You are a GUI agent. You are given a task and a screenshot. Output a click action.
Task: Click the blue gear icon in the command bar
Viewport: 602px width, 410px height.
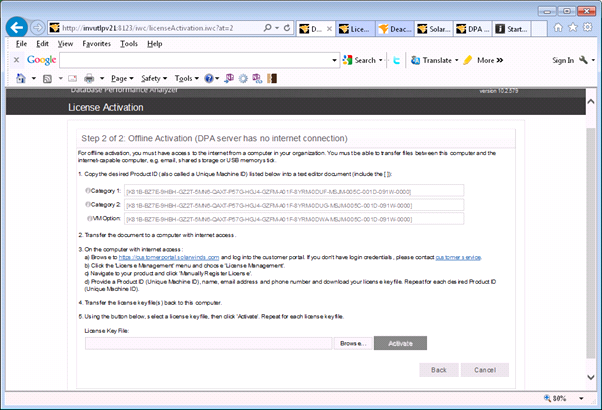[x=243, y=79]
